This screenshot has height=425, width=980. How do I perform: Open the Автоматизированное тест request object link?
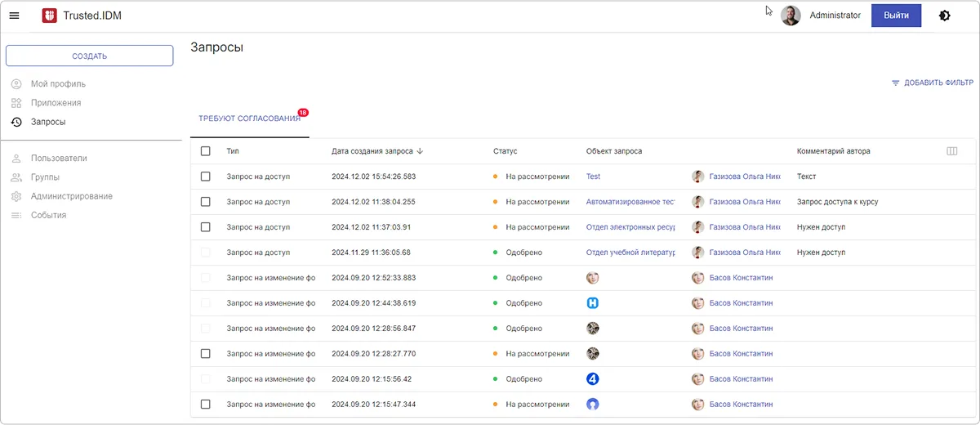(x=630, y=202)
